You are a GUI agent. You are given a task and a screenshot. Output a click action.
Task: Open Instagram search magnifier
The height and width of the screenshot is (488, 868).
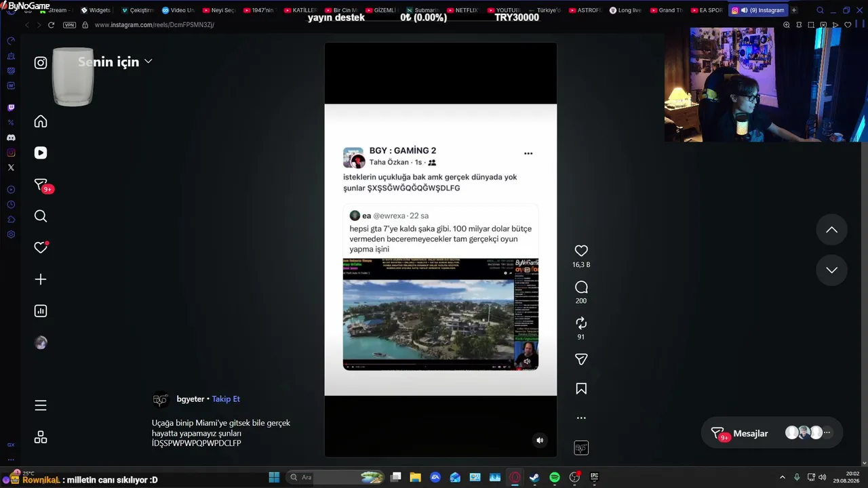[41, 216]
